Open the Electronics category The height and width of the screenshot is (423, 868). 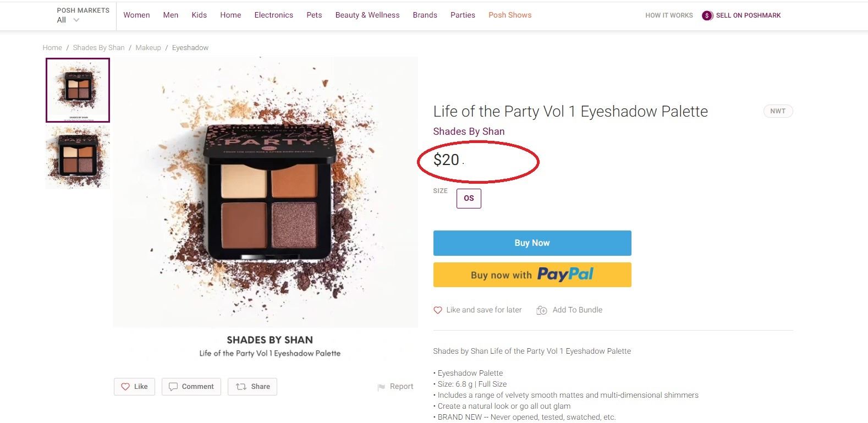point(273,15)
